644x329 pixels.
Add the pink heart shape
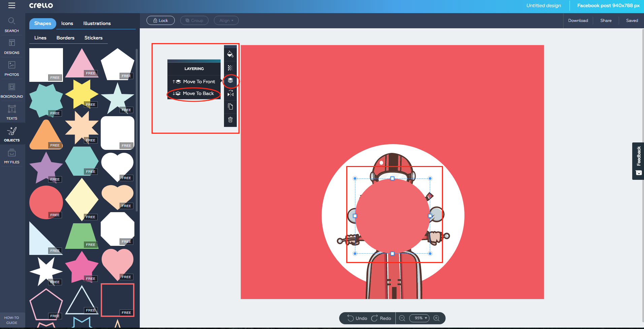tap(118, 265)
